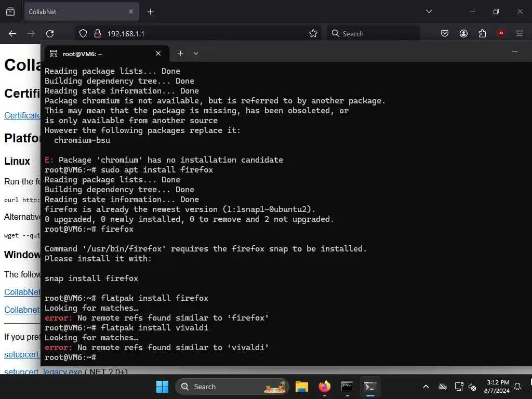The image size is (532, 399).
Task: Click the 'flatpak install vivaldi' command line
Action: [x=126, y=328]
